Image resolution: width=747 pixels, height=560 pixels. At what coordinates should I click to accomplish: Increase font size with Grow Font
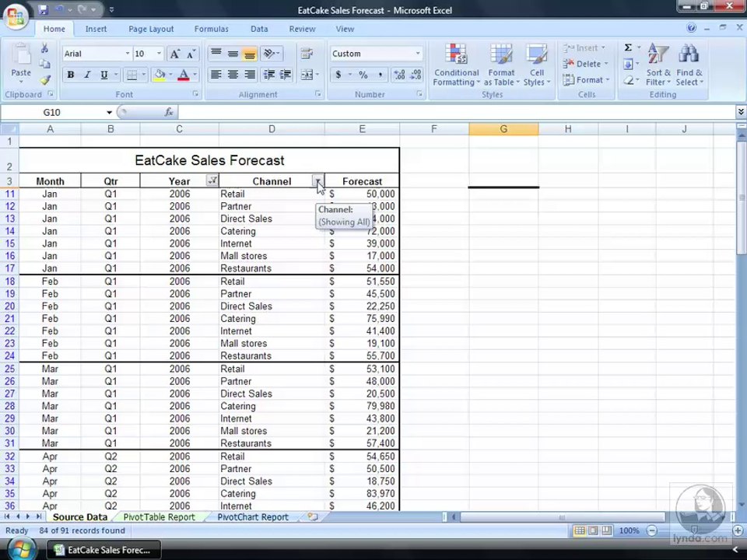(175, 54)
